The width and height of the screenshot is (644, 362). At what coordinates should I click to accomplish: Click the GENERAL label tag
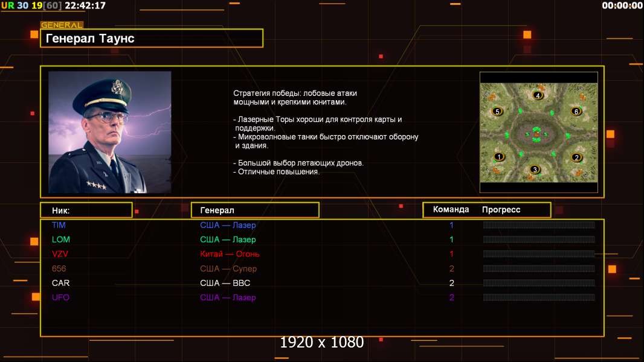coord(62,25)
